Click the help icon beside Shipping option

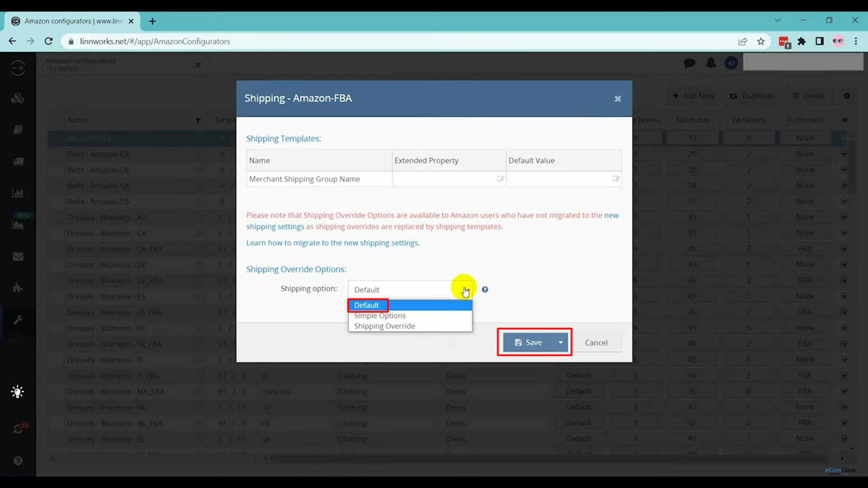pyautogui.click(x=485, y=290)
